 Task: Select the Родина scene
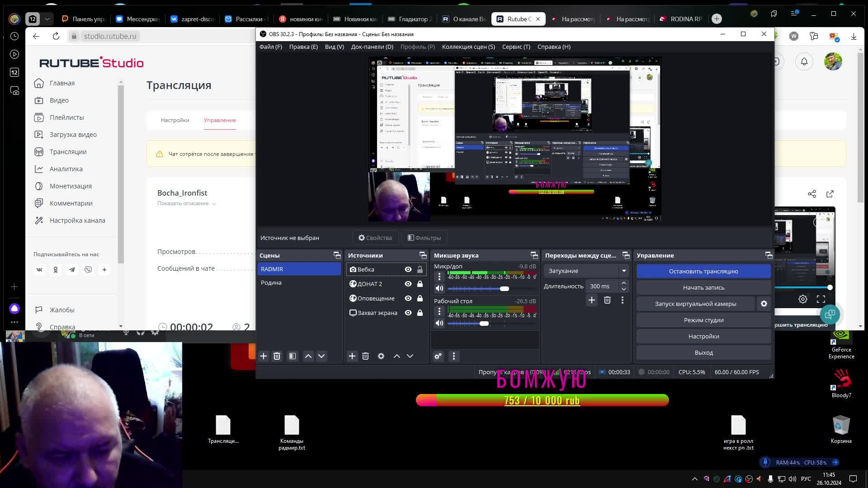(x=271, y=282)
